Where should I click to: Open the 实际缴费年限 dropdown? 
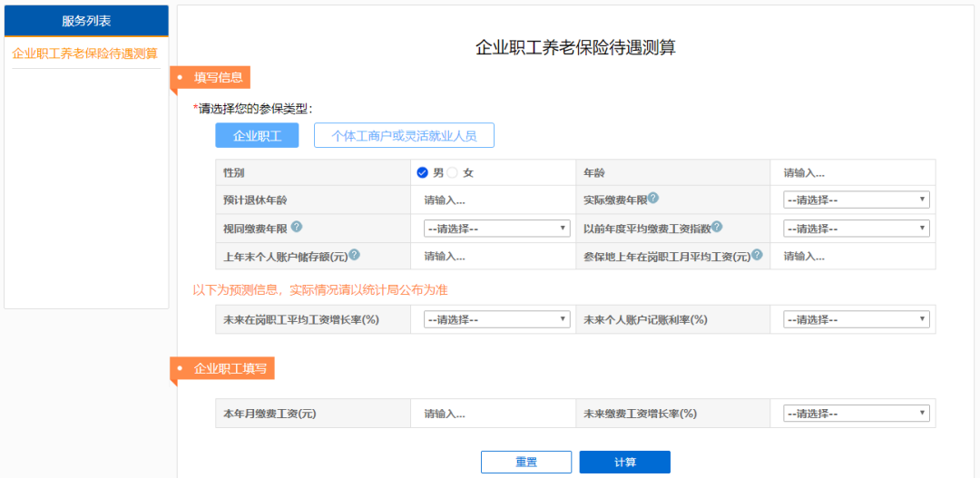(x=857, y=200)
